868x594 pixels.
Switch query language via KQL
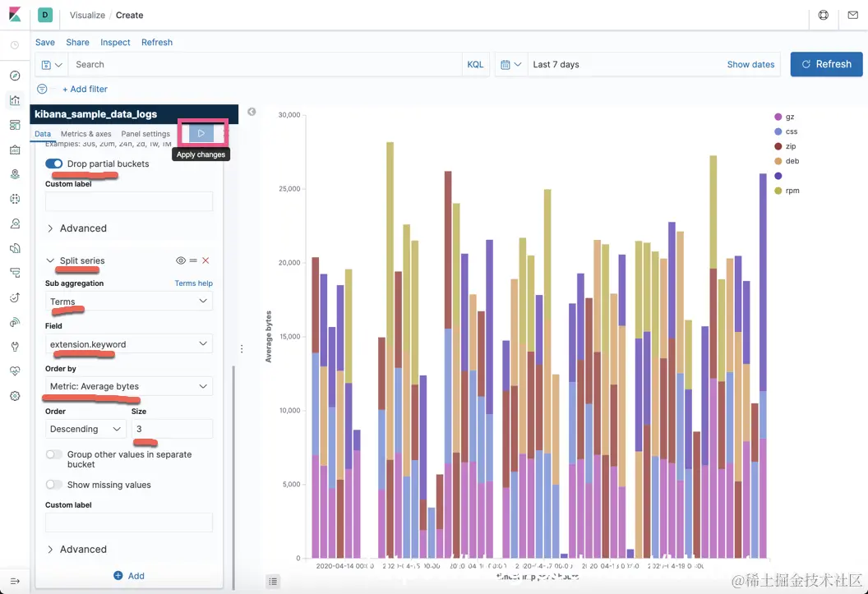click(476, 64)
